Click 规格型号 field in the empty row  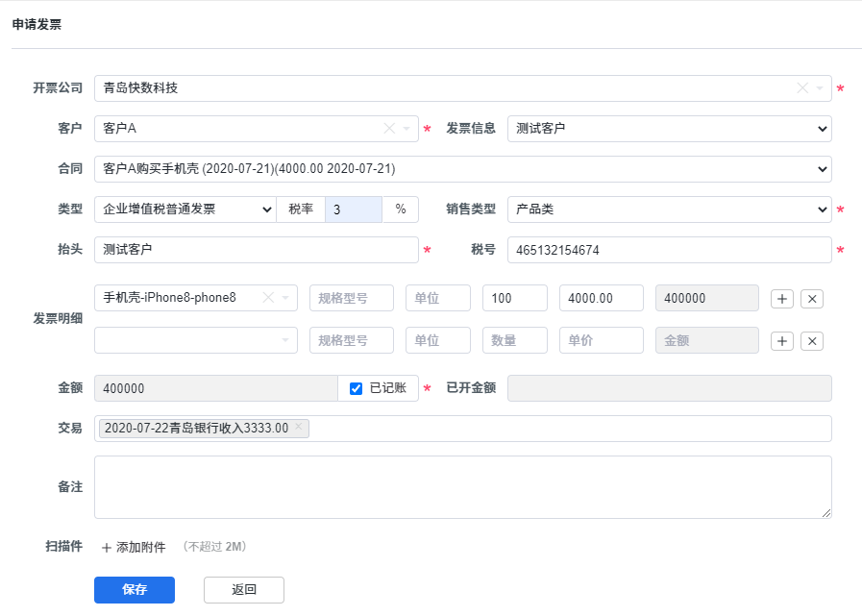click(x=352, y=340)
